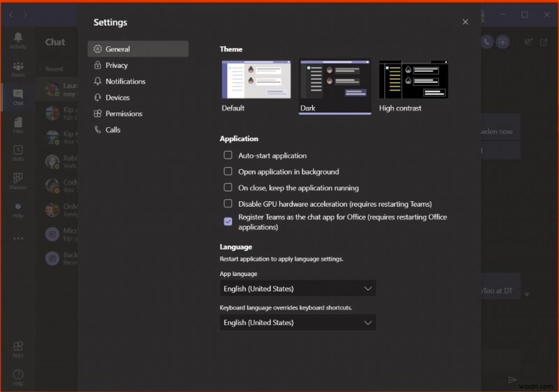Open Help question mark icon at bottom
This screenshot has width=559, height=392.
tap(18, 377)
